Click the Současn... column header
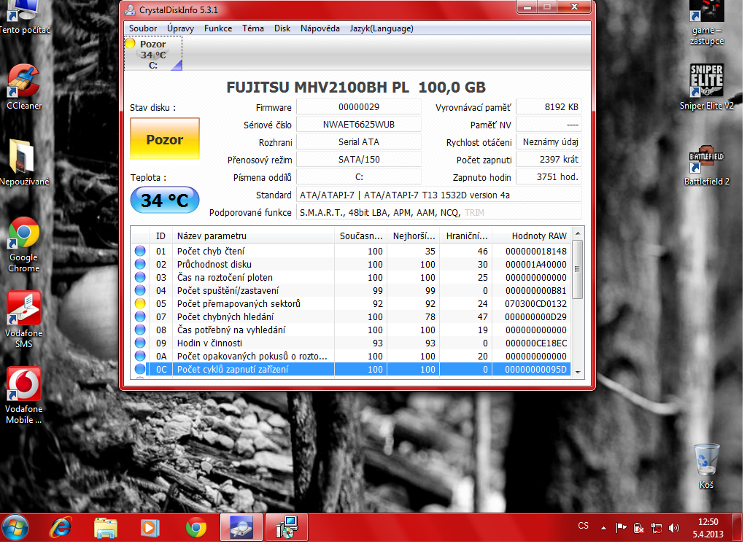The image size is (747, 560). coord(360,236)
